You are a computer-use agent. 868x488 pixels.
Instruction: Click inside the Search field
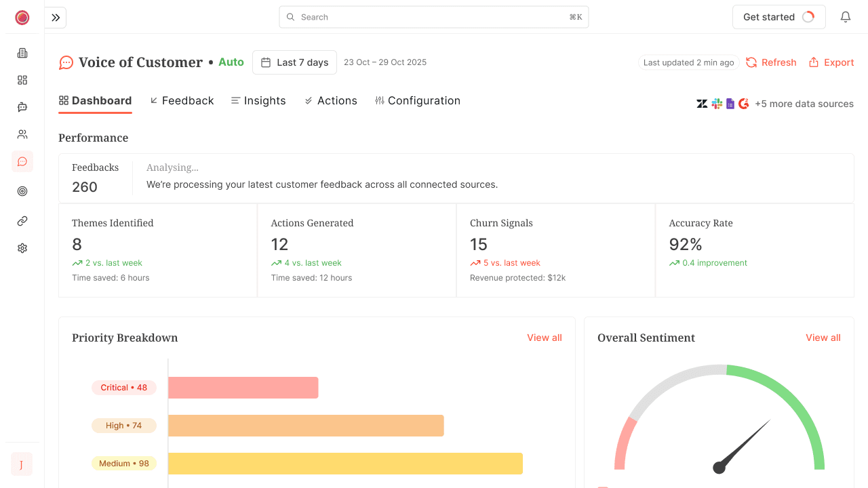click(434, 17)
